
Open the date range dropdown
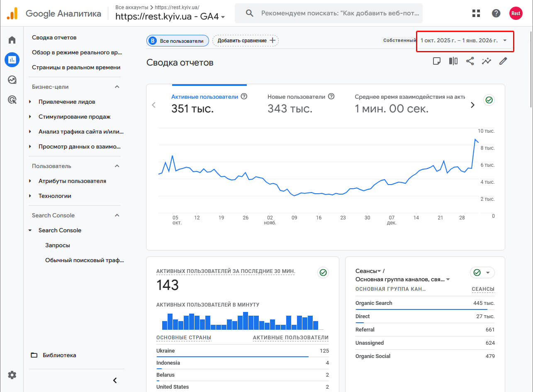464,41
